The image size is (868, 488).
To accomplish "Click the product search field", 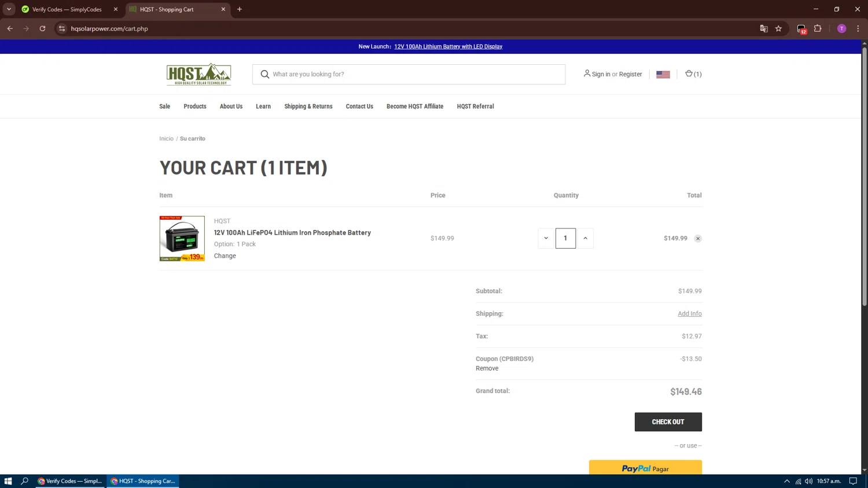I will [x=409, y=74].
